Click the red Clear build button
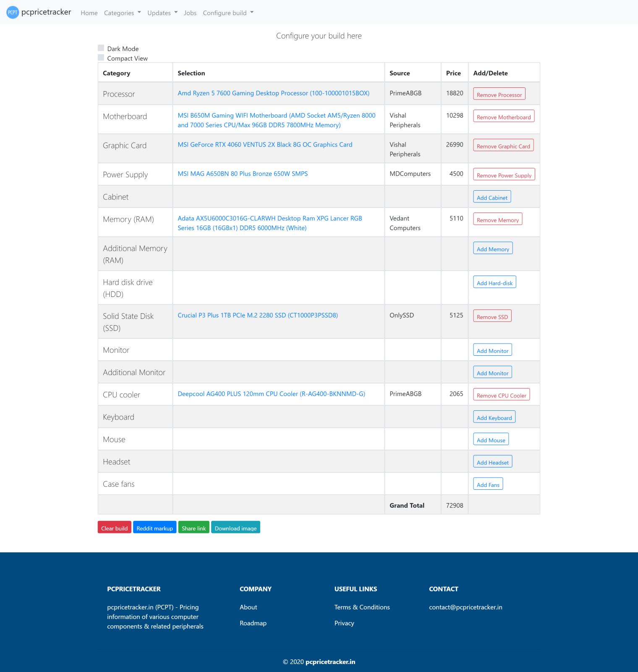This screenshot has width=638, height=672. pos(114,527)
